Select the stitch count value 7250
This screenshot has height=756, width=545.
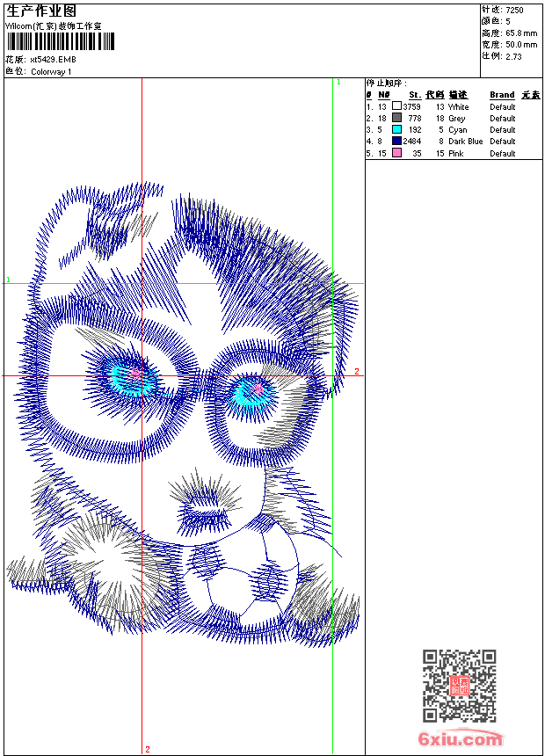pos(514,10)
